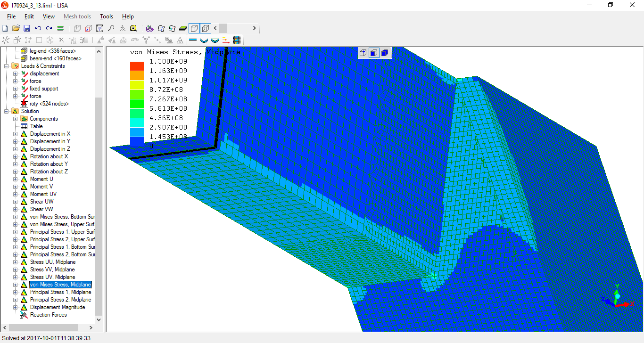644x343 pixels.
Task: Open the Mesh tools menu
Action: pos(77,16)
